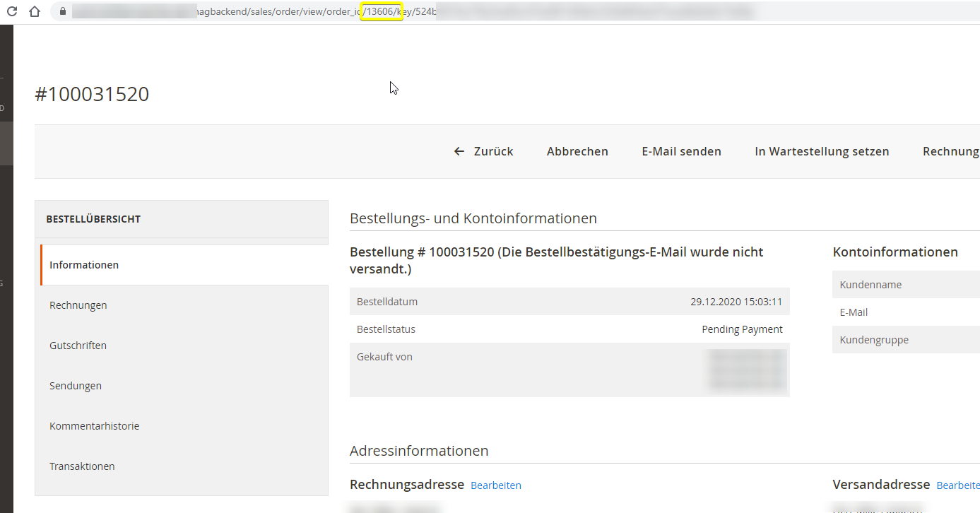Edit billing address via Bearbeiten link
The image size is (980, 513).
tap(496, 485)
